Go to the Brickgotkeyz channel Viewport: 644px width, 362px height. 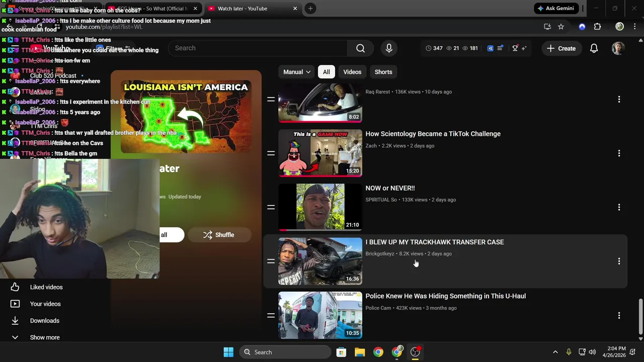[380, 254]
